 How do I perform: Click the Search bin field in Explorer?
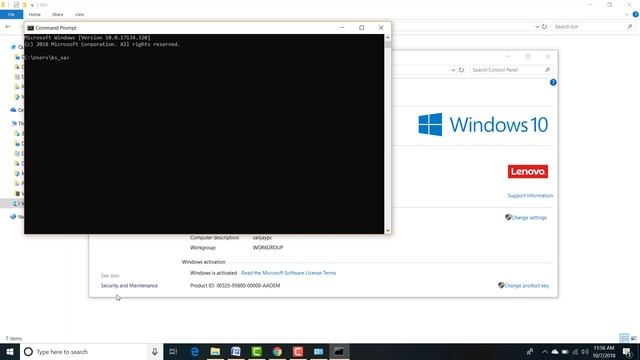coord(593,27)
